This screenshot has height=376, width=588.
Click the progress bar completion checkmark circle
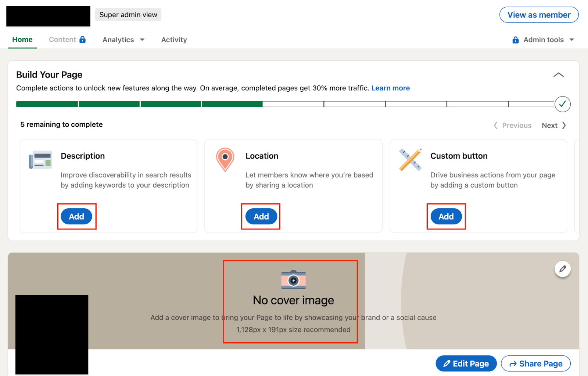pos(562,104)
